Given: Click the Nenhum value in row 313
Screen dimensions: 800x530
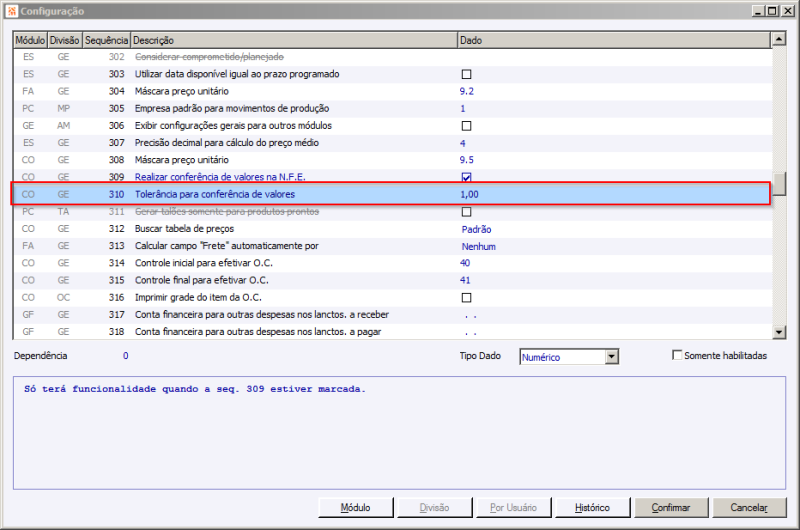Looking at the screenshot, I should pyautogui.click(x=479, y=247).
